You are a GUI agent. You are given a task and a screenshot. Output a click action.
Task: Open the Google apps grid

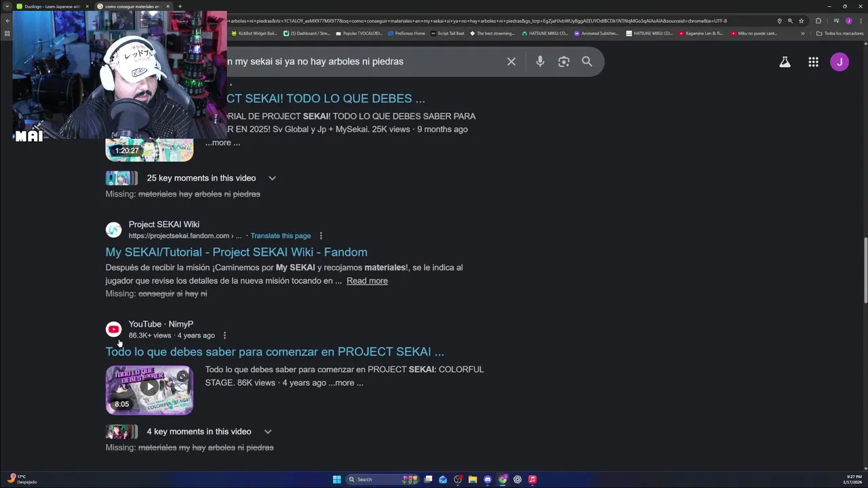(813, 62)
